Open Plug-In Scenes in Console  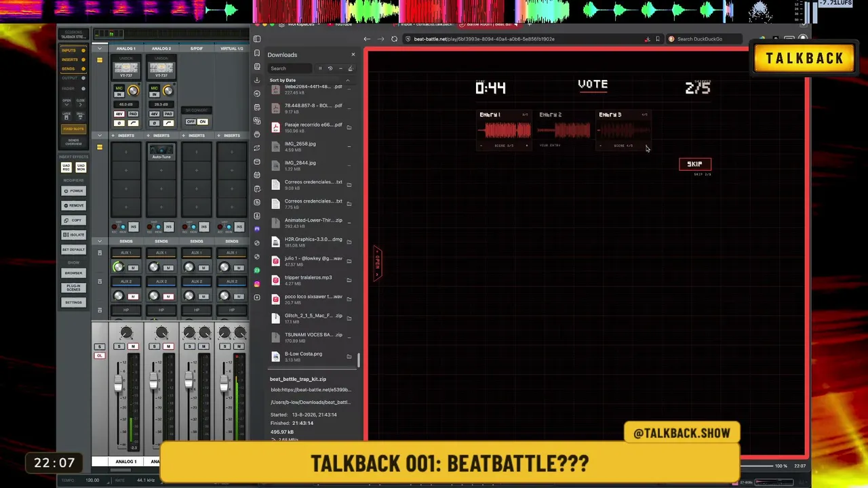(x=73, y=287)
